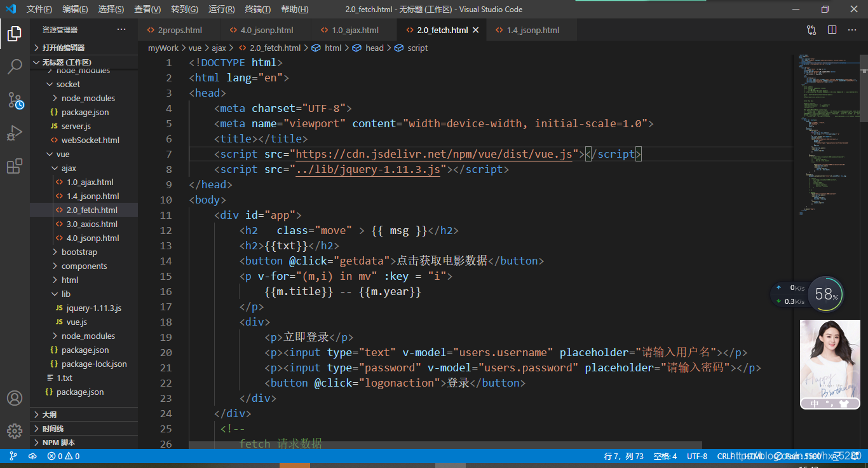This screenshot has width=868, height=468.
Task: Click the explorer panel more actions ellipsis
Action: (121, 29)
